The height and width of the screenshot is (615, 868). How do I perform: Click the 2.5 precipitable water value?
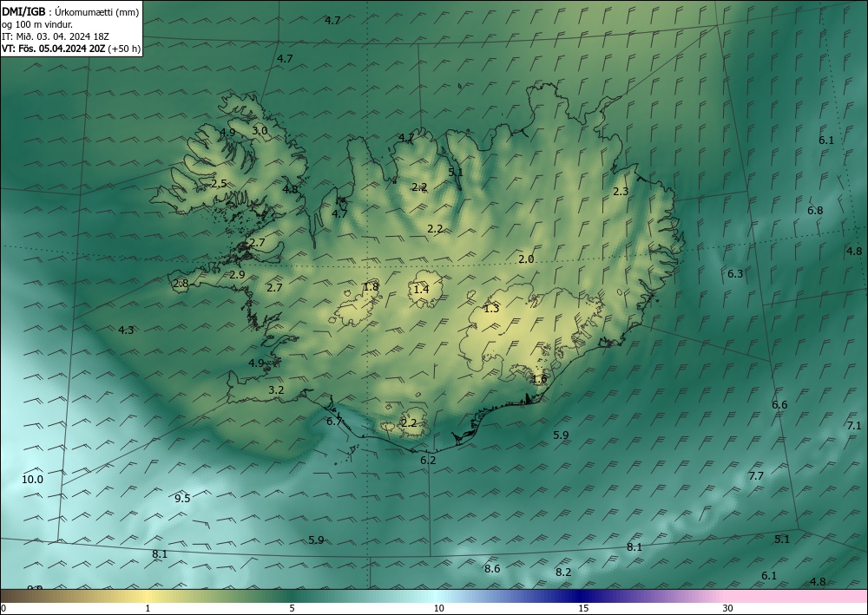[x=220, y=184]
